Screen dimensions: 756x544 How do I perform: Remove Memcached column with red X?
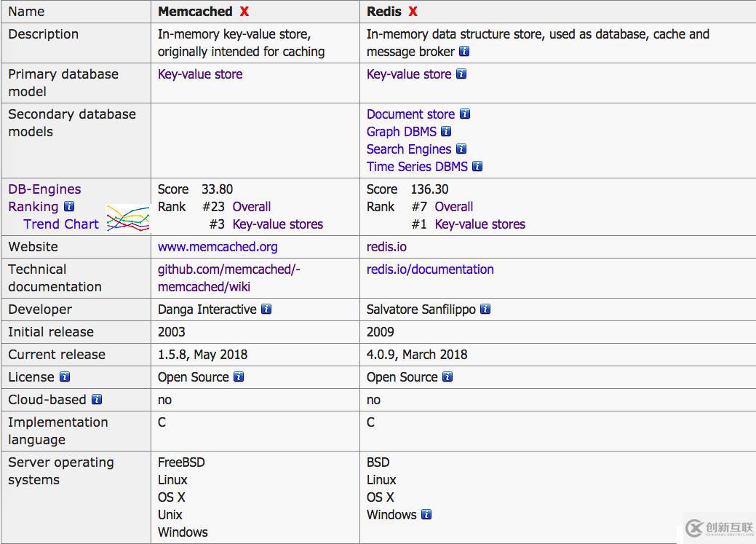[x=244, y=12]
